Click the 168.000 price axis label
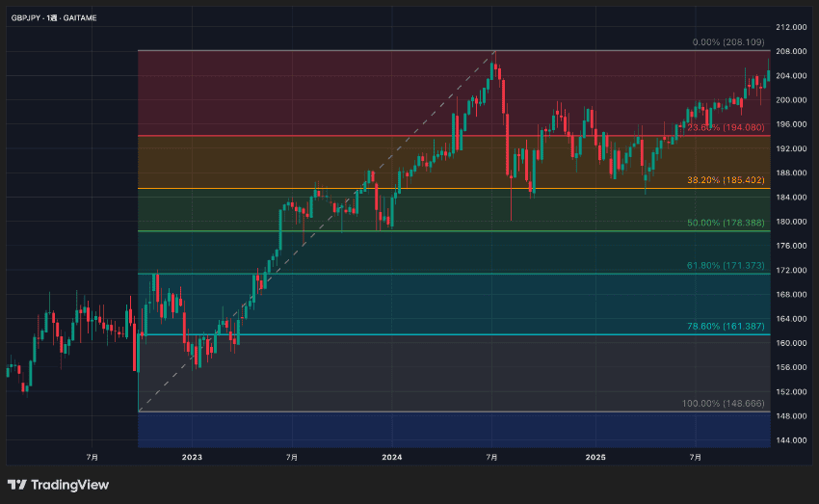Image resolution: width=819 pixels, height=504 pixels. tap(791, 295)
